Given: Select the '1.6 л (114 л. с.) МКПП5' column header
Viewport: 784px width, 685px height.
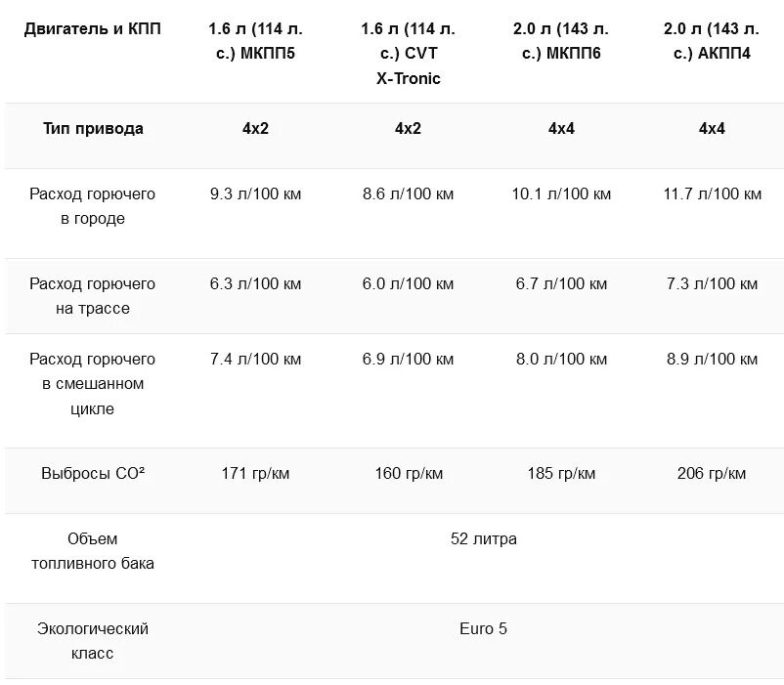Looking at the screenshot, I should click(x=256, y=41).
